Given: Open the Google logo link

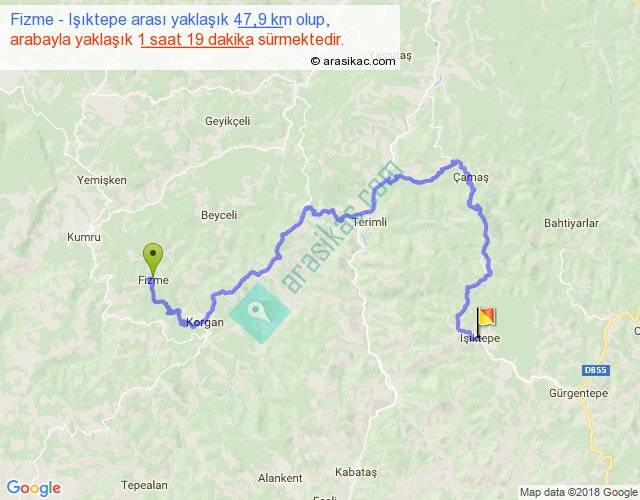Looking at the screenshot, I should click(33, 488).
